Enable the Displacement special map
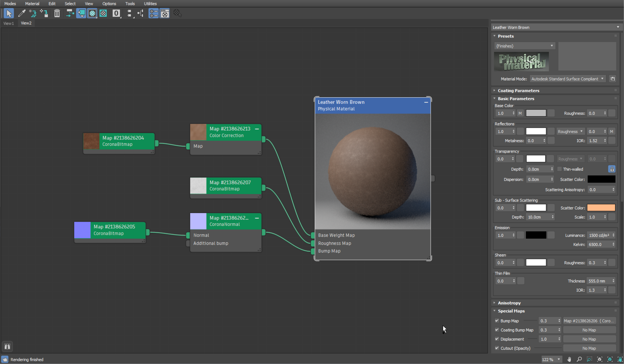 click(497, 339)
